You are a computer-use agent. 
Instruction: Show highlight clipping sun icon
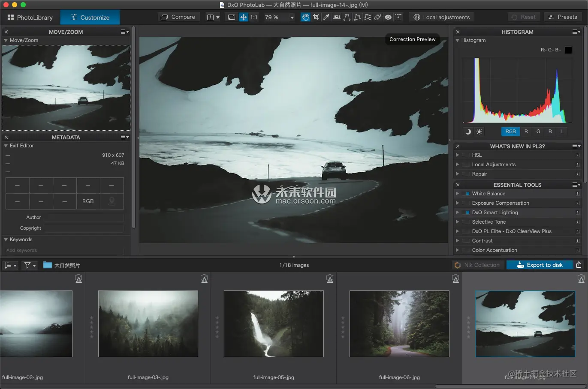479,132
